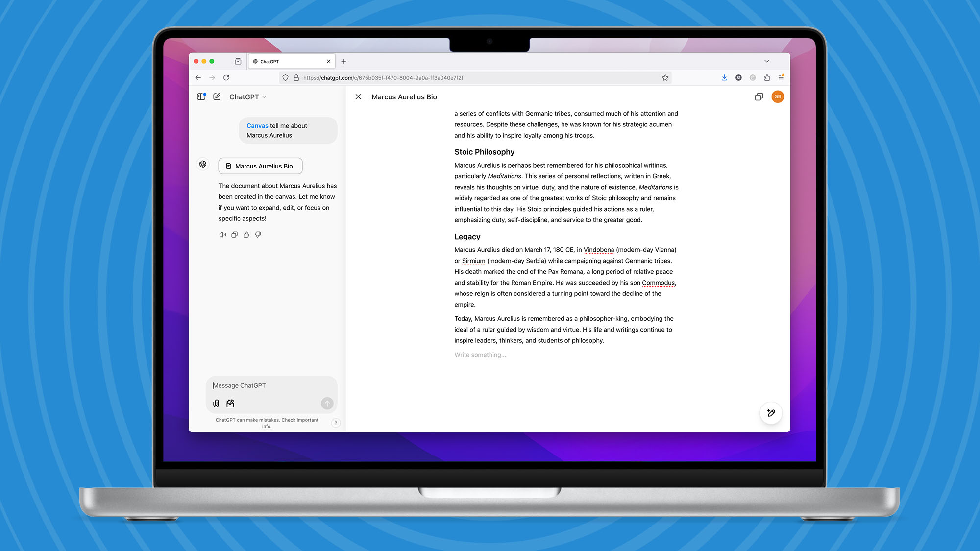980x551 pixels.
Task: Click the Legacy heading
Action: coord(467,237)
